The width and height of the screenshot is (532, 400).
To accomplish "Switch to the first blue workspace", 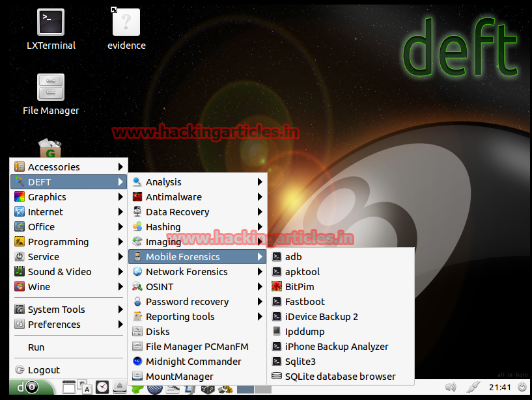I will (x=245, y=390).
